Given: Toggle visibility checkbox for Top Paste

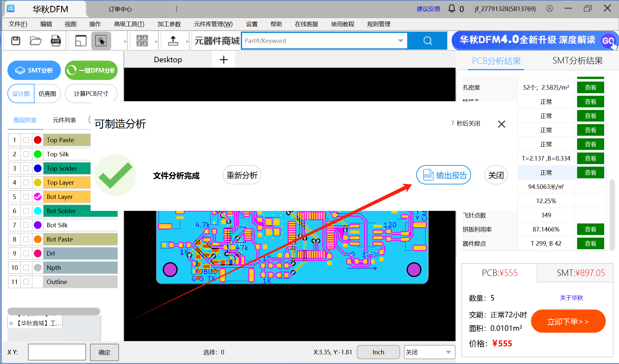Looking at the screenshot, I should tap(27, 140).
